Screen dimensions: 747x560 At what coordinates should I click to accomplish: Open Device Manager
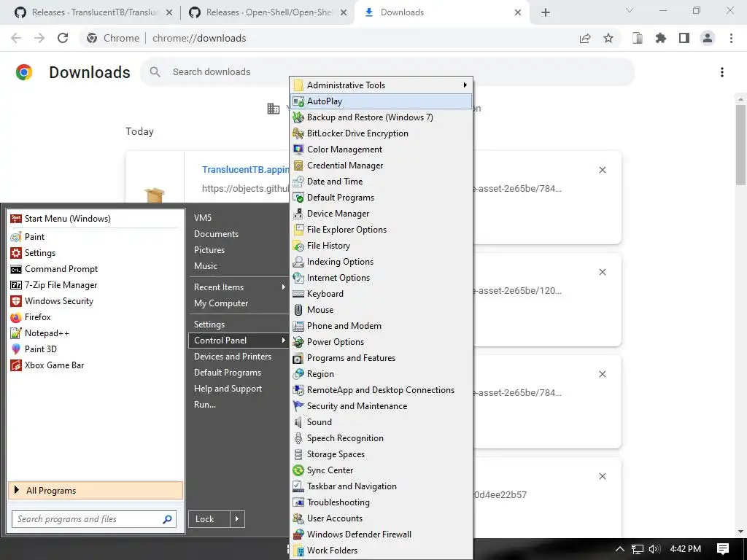[381, 214]
